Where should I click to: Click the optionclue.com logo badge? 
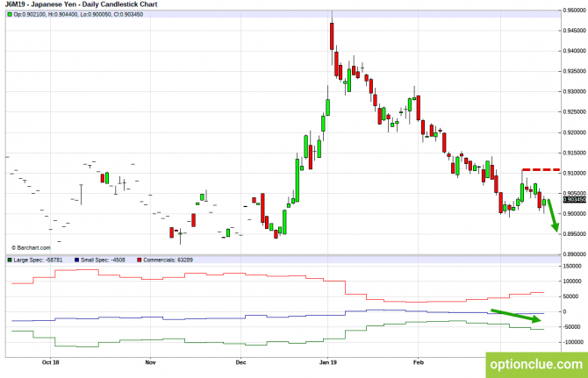tap(536, 365)
